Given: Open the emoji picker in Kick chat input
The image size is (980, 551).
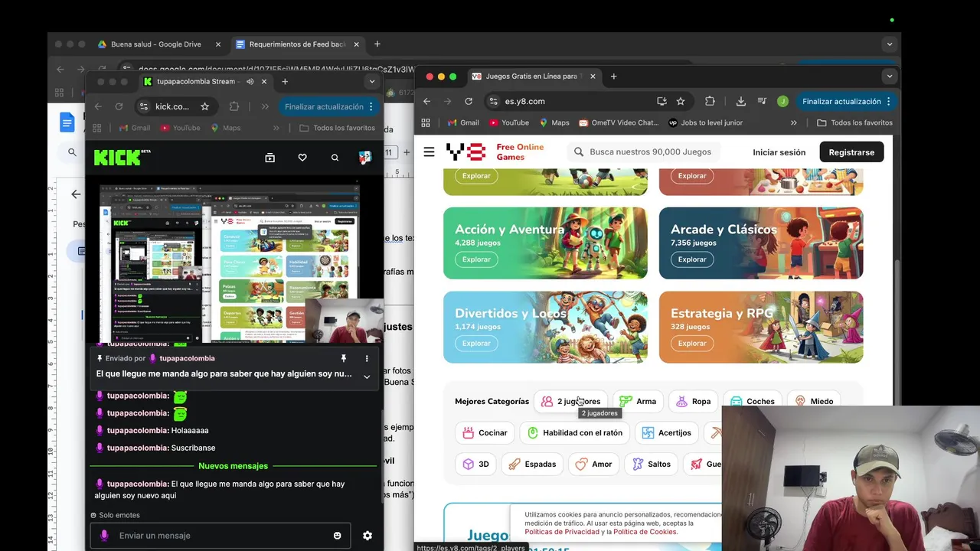Looking at the screenshot, I should (x=337, y=536).
